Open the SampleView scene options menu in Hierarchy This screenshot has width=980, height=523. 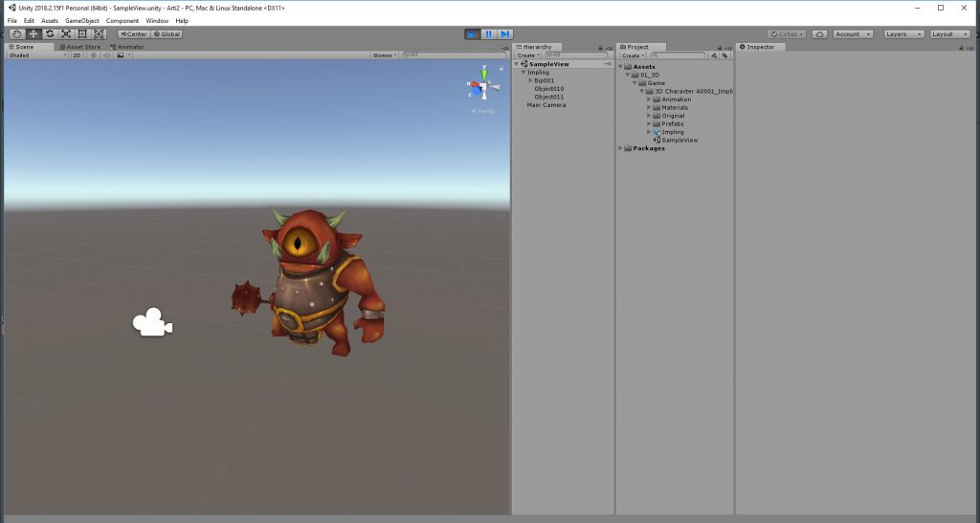(x=608, y=64)
